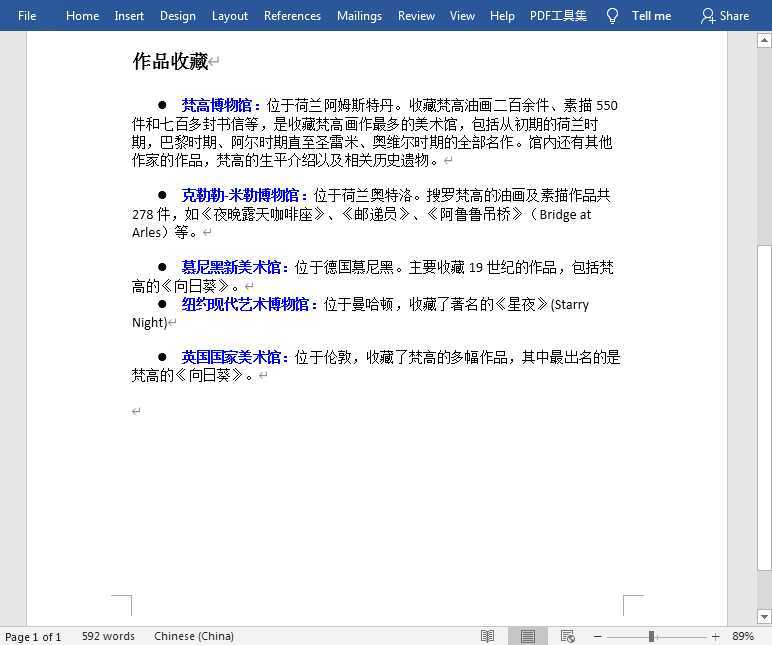Click the Page 1 of 1 indicator
The image size is (772, 645).
pos(33,637)
